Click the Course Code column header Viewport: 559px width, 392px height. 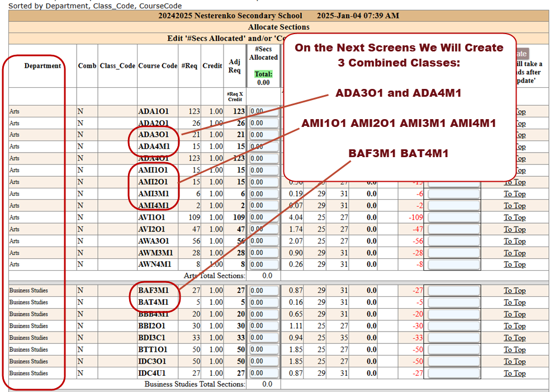158,66
